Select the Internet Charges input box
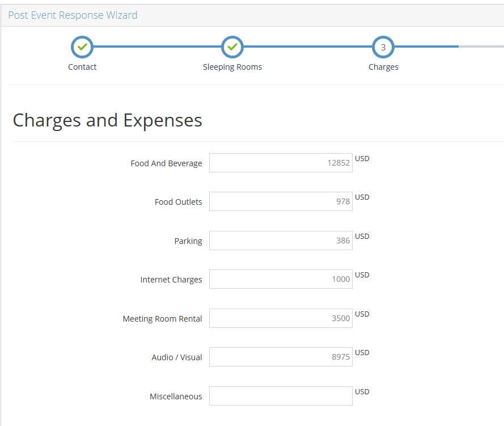Viewport: 504px width, 426px height. 281,279
